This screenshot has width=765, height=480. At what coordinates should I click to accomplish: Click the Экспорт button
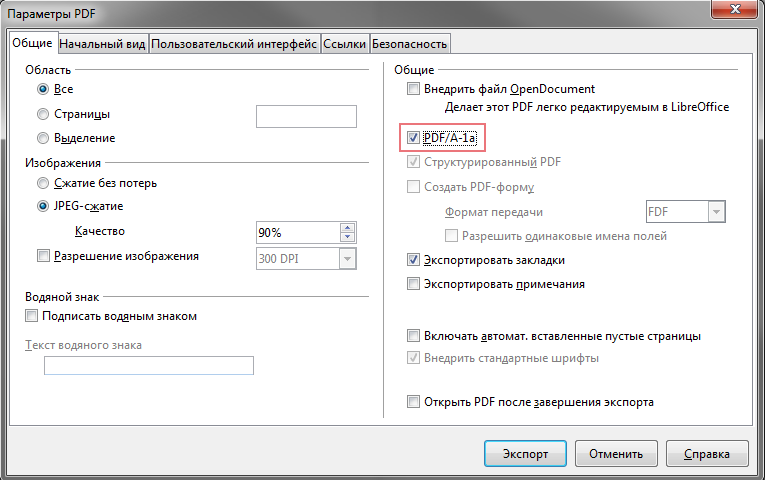[x=525, y=454]
